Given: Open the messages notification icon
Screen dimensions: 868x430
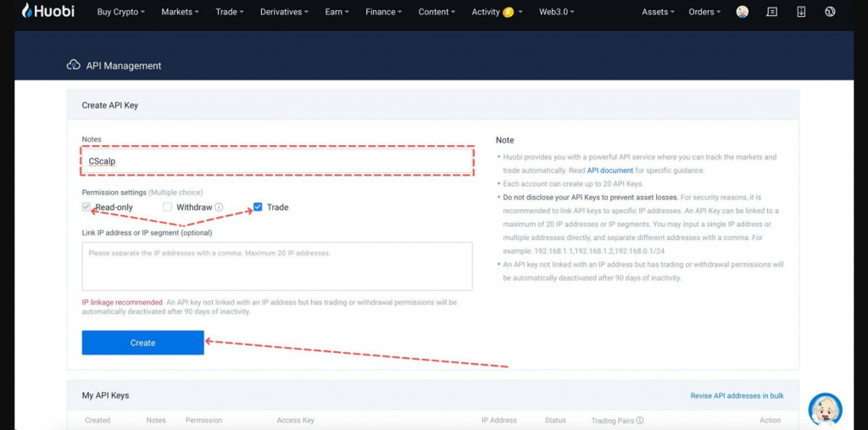Looking at the screenshot, I should pyautogui.click(x=771, y=12).
